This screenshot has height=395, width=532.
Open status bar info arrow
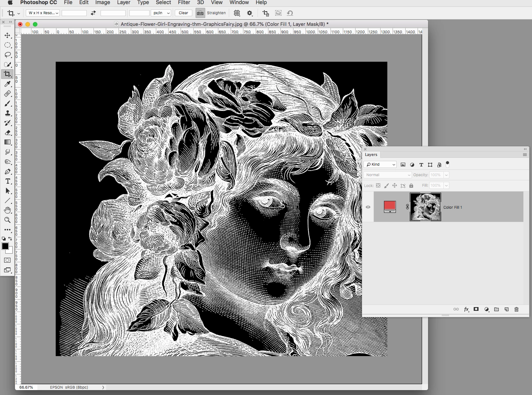click(103, 388)
